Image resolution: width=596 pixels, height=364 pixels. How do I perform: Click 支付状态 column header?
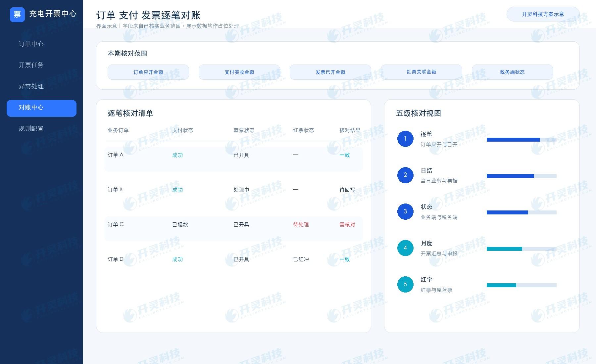pyautogui.click(x=183, y=130)
